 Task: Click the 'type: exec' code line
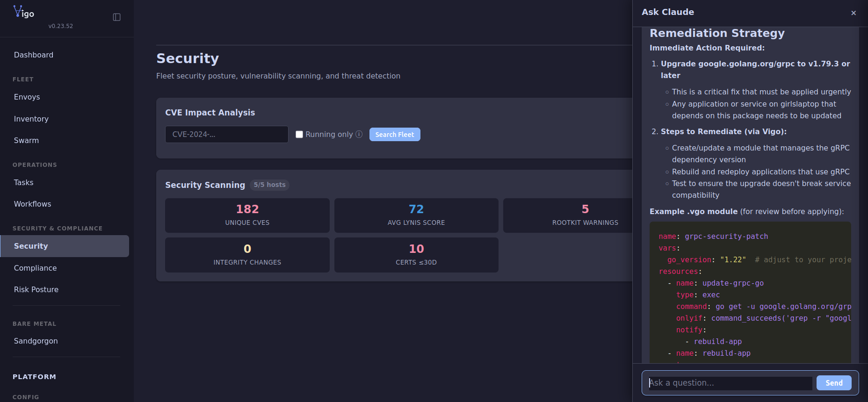698,295
